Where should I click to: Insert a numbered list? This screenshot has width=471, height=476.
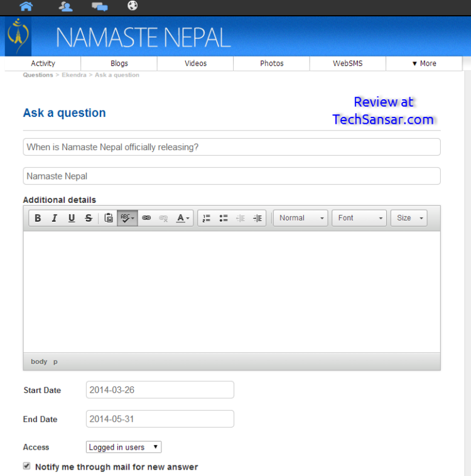pos(207,218)
